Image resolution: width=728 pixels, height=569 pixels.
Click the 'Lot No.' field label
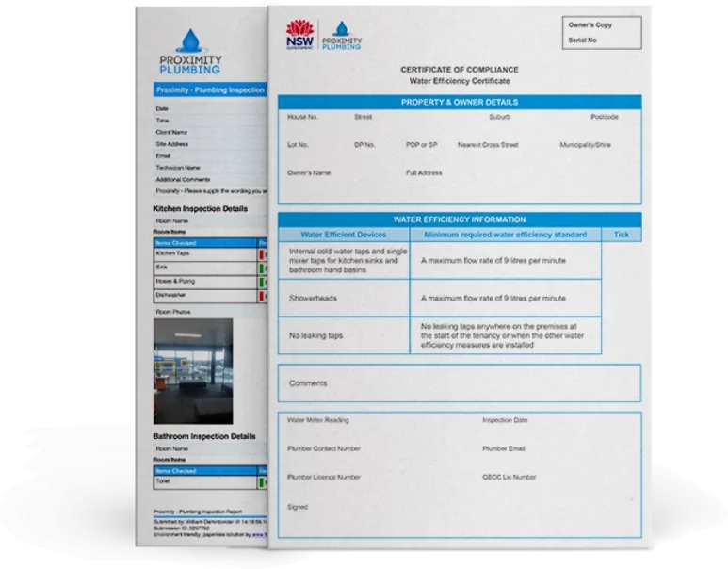click(x=298, y=145)
